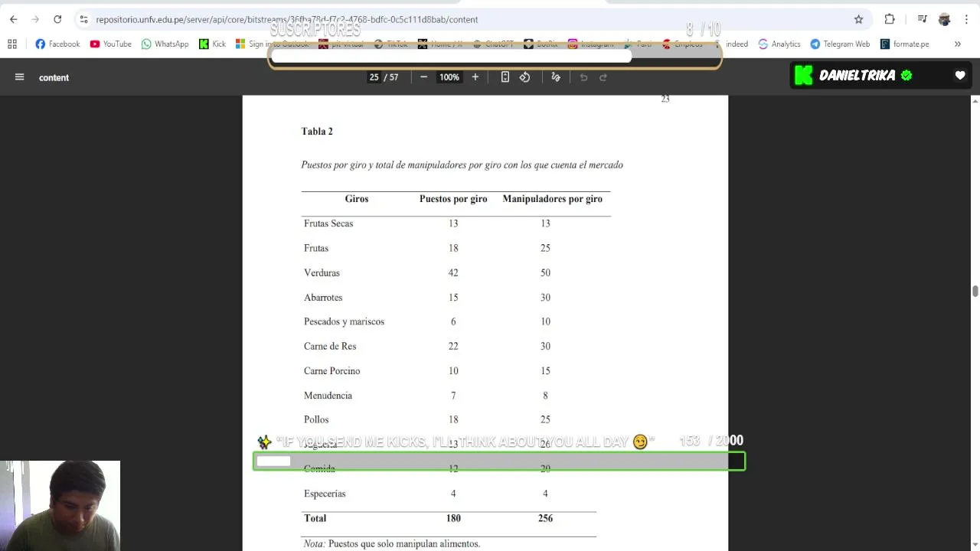Click the value 50 in Verduras row
980x551 pixels.
pos(545,272)
